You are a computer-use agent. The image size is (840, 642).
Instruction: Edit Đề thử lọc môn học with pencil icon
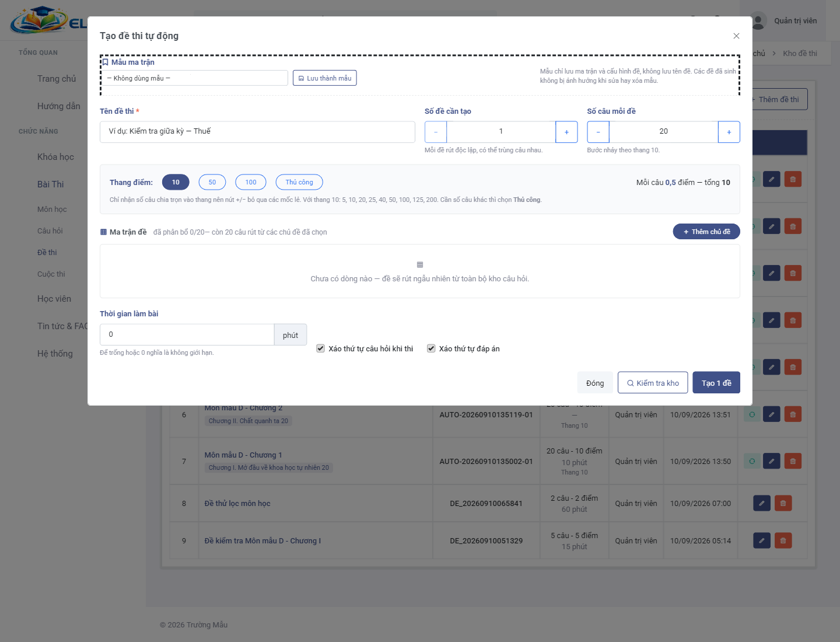click(762, 503)
